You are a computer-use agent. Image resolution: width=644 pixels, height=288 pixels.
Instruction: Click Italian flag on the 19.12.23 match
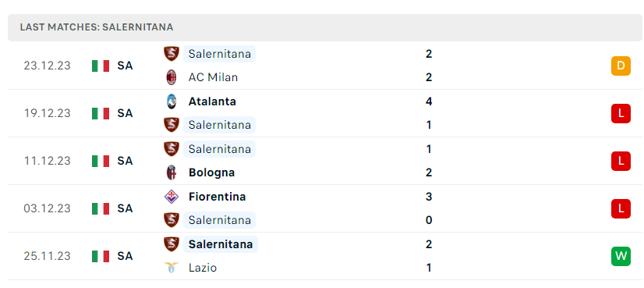click(x=101, y=113)
